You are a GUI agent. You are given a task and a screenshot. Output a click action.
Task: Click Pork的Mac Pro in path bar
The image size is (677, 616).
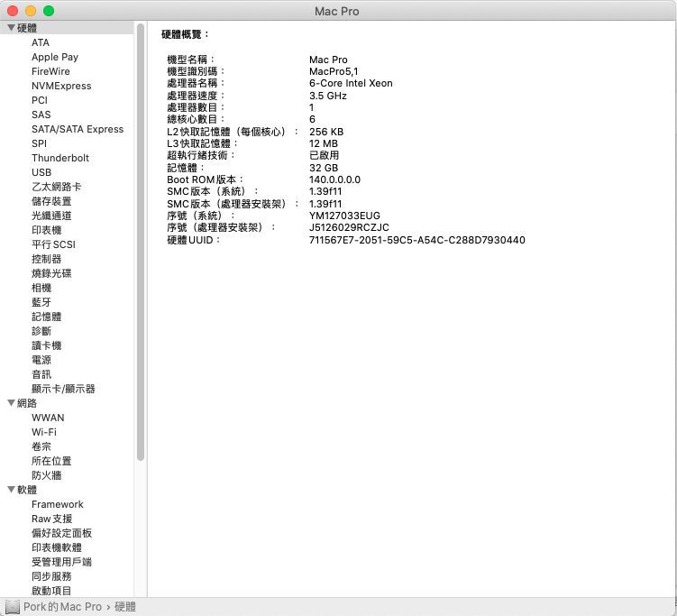pyautogui.click(x=62, y=607)
